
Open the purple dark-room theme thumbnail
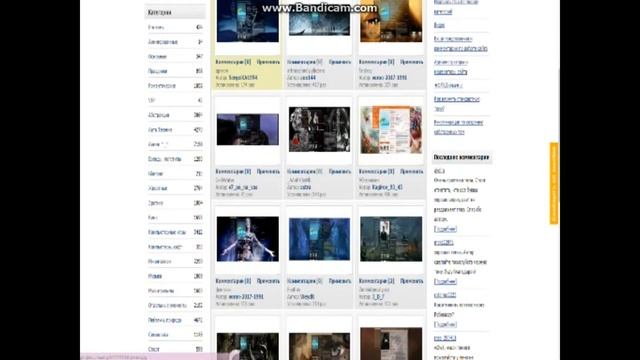click(248, 130)
